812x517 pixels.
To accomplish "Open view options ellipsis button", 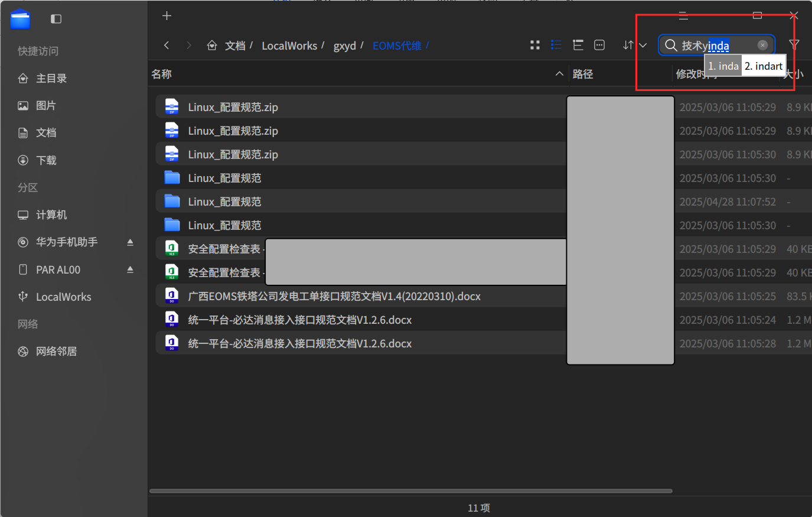I will (599, 45).
